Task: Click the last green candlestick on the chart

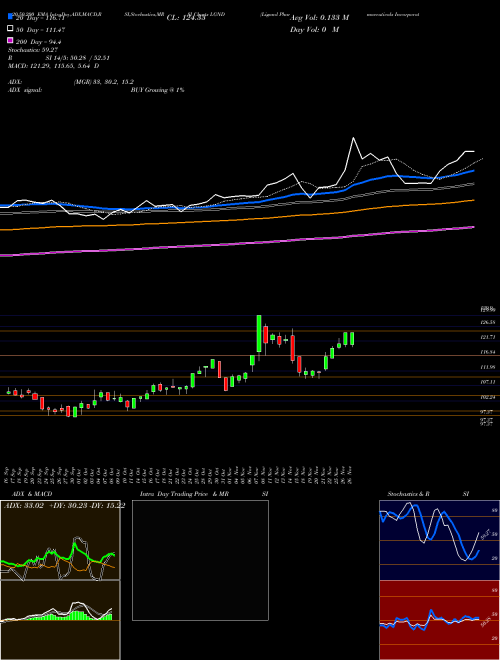Action: pos(352,339)
